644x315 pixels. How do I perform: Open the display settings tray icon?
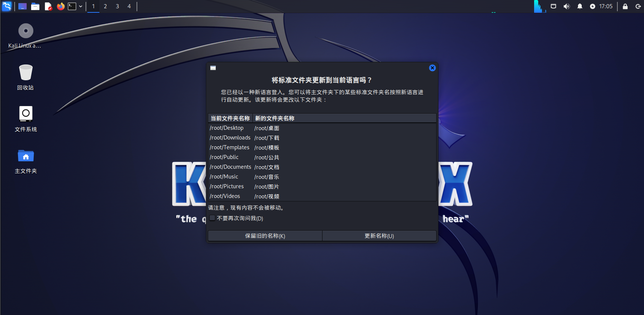pyautogui.click(x=553, y=6)
